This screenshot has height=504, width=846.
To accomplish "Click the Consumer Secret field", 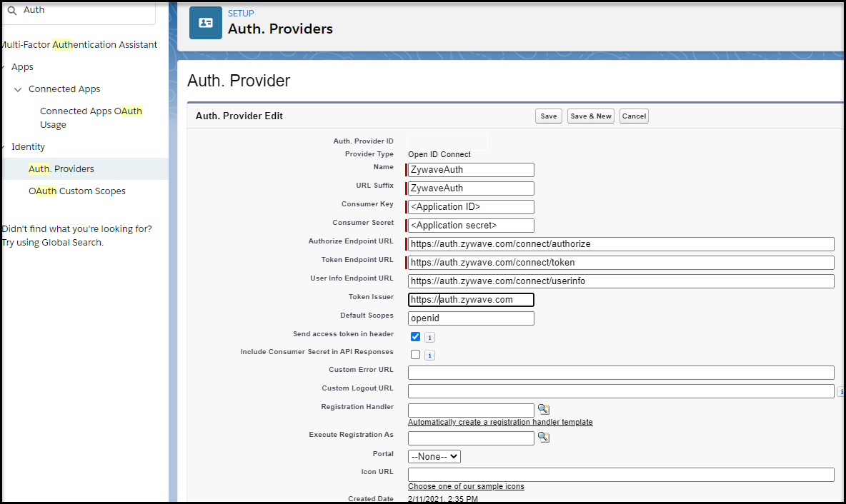I will pyautogui.click(x=471, y=226).
